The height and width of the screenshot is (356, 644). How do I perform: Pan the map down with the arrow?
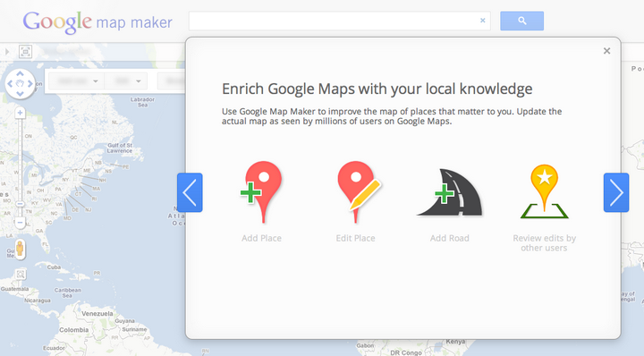pos(20,94)
